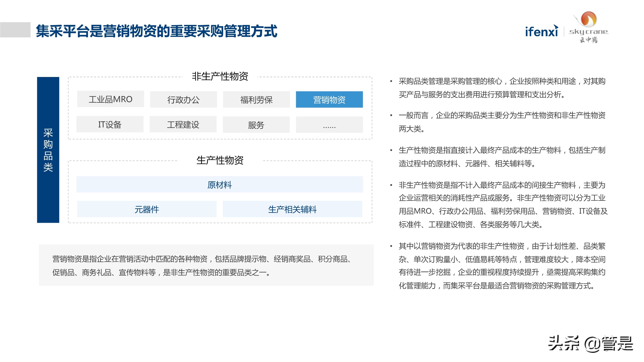Screen dimensions: 644x362
Task: Select the 行政办公 category box
Action: tap(184, 99)
